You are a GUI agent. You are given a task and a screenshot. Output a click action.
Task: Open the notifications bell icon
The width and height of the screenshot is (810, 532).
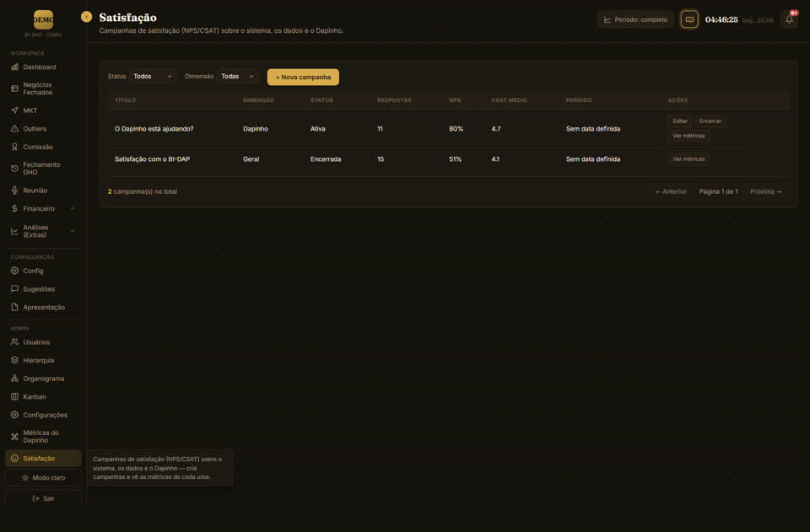[789, 19]
